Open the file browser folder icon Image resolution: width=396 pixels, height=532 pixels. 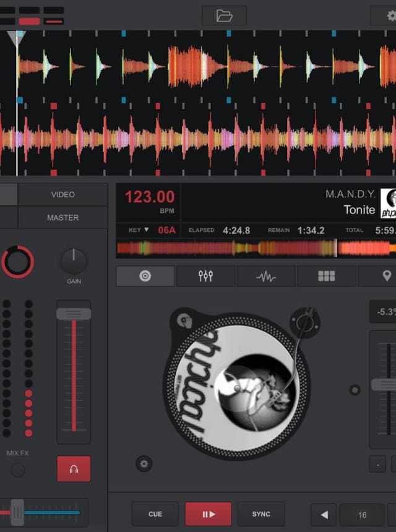coord(224,15)
